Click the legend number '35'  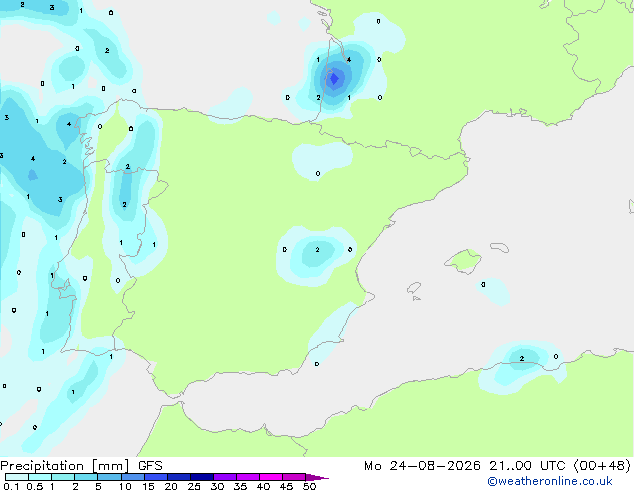pos(240,486)
